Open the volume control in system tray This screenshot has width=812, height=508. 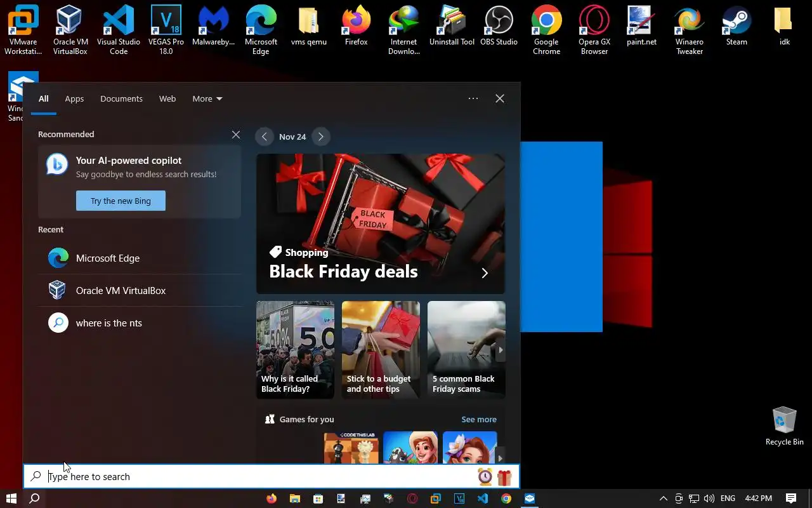[709, 498]
